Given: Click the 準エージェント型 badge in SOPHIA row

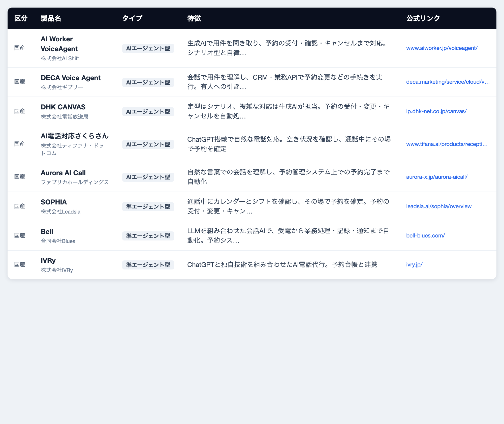Looking at the screenshot, I should [x=148, y=207].
